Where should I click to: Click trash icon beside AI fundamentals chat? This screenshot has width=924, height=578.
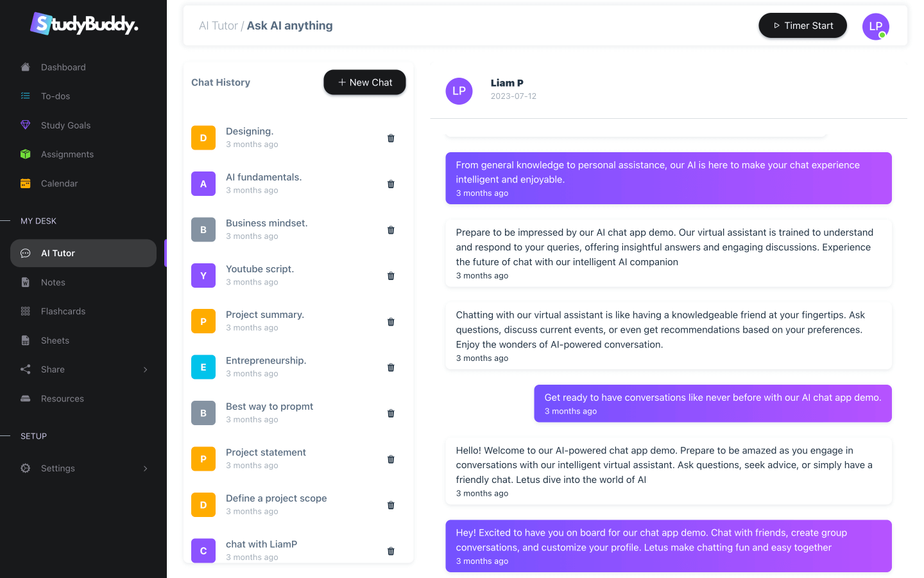click(x=391, y=184)
